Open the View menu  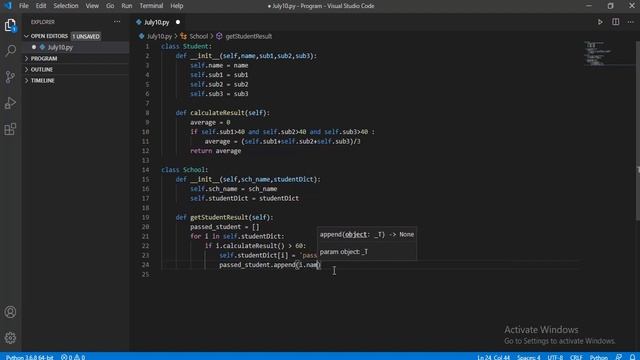(x=92, y=6)
